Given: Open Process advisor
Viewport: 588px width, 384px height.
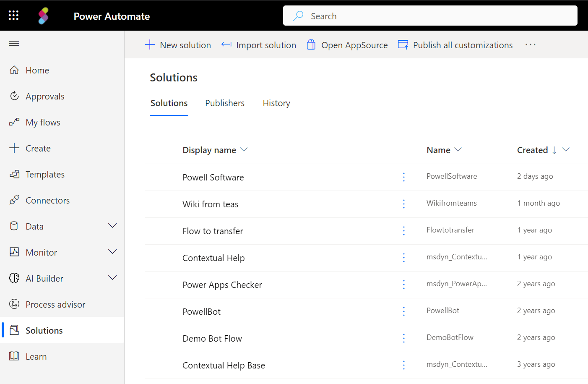Looking at the screenshot, I should 56,304.
